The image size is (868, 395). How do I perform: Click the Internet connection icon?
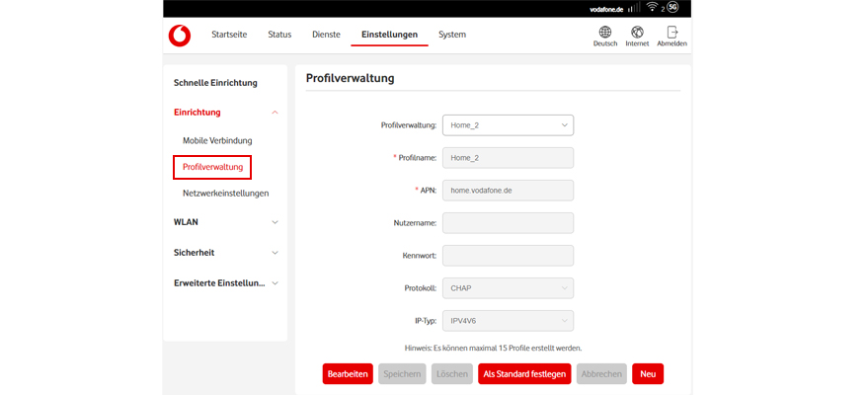(637, 33)
